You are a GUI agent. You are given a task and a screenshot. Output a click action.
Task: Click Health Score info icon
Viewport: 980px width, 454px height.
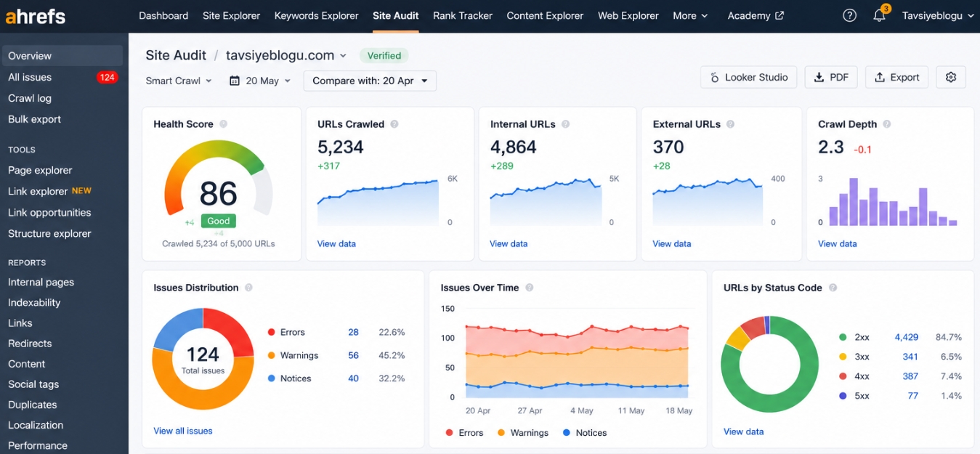point(224,124)
